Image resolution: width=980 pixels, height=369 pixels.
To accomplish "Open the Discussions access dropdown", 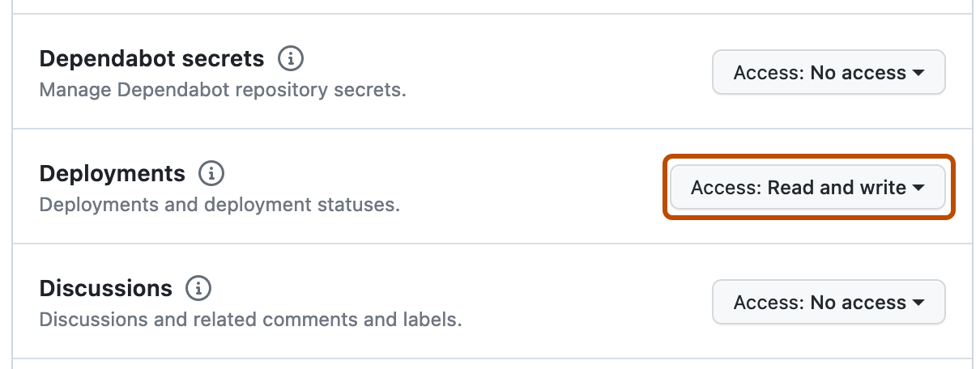I will [x=828, y=303].
